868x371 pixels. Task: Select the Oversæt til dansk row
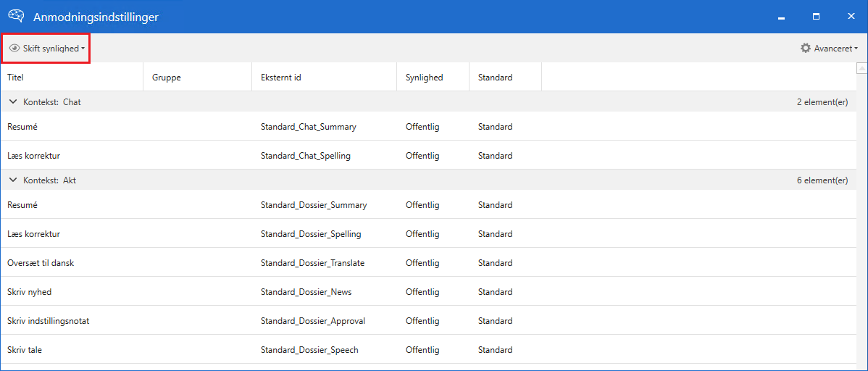click(41, 263)
